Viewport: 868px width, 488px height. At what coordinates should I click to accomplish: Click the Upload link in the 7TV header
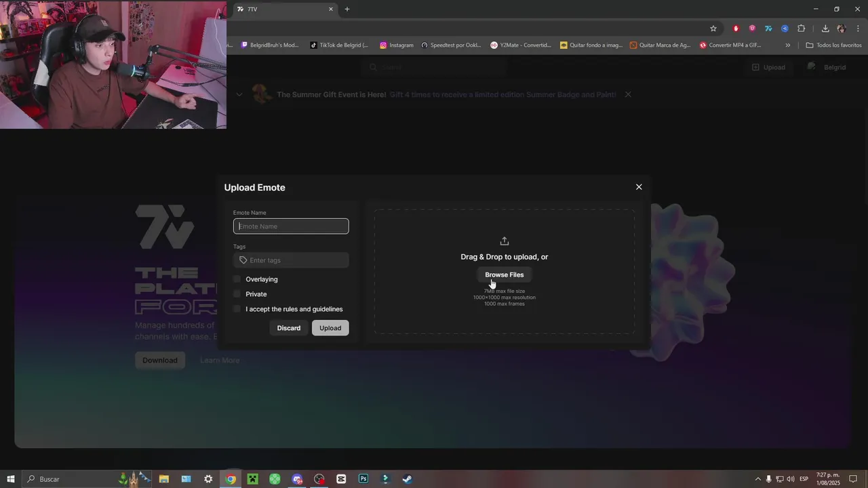pos(768,67)
